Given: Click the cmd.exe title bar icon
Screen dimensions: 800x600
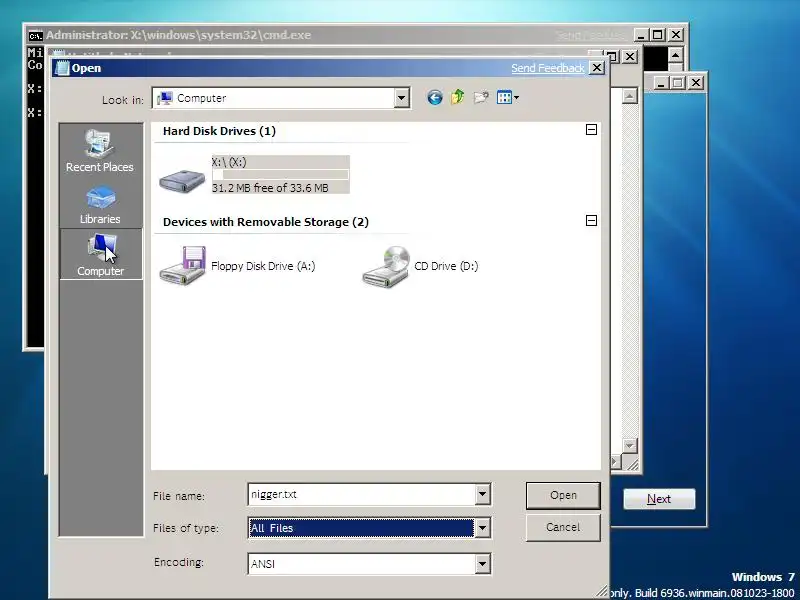Looking at the screenshot, I should point(36,36).
